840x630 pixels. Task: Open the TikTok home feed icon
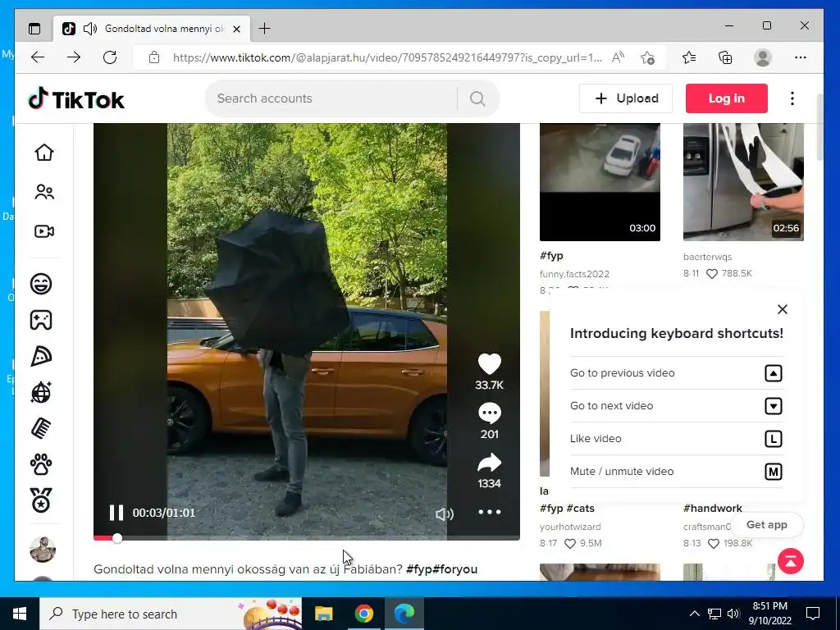click(44, 153)
